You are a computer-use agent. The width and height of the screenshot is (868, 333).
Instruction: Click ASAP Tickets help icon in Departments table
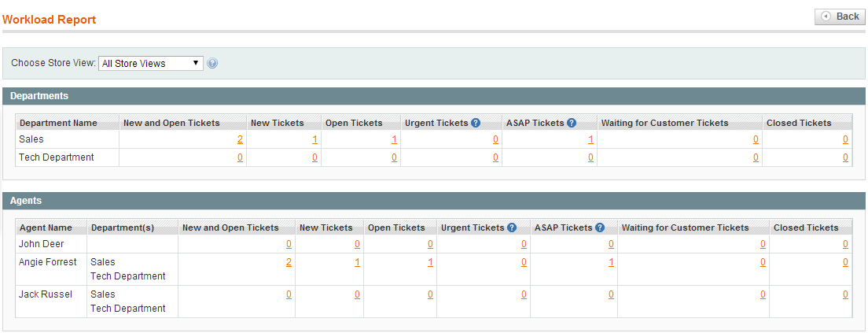pyautogui.click(x=572, y=123)
